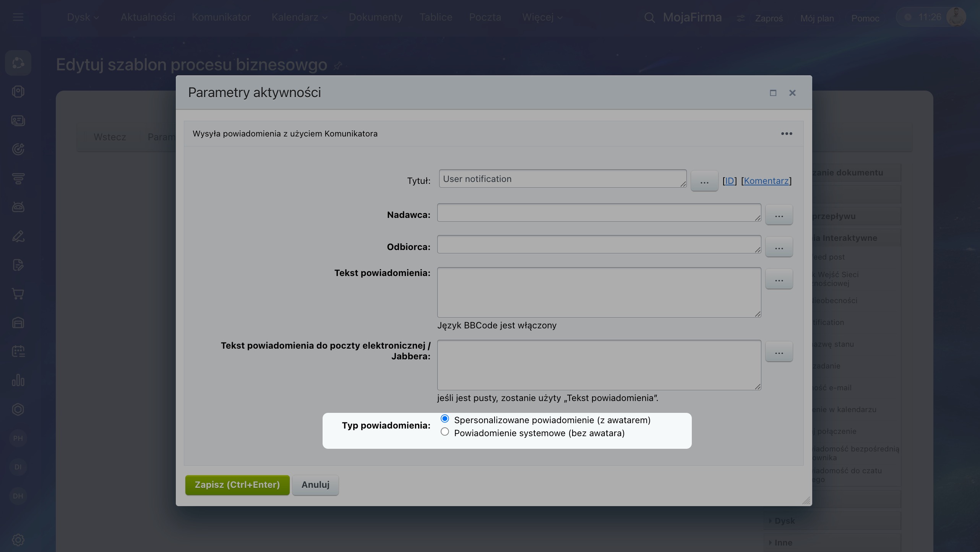Switch to Komunikator in top menu
The image size is (980, 552).
tap(221, 17)
